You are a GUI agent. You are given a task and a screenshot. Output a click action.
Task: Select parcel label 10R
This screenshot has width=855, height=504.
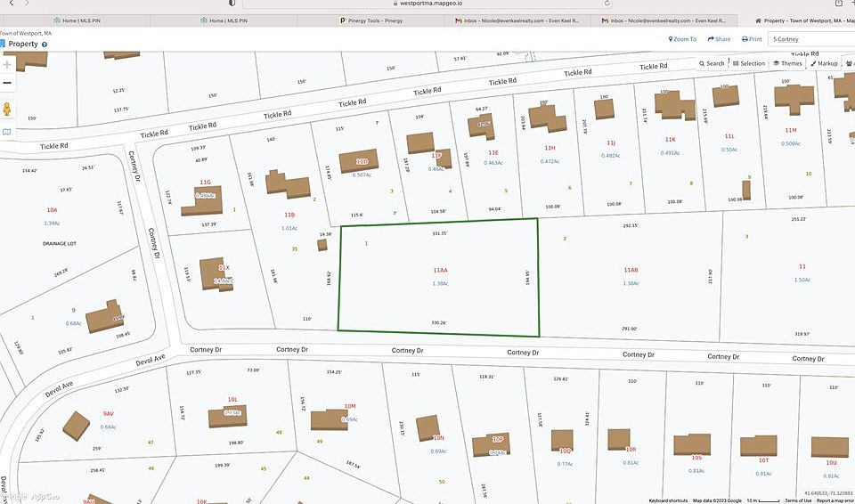(x=631, y=450)
